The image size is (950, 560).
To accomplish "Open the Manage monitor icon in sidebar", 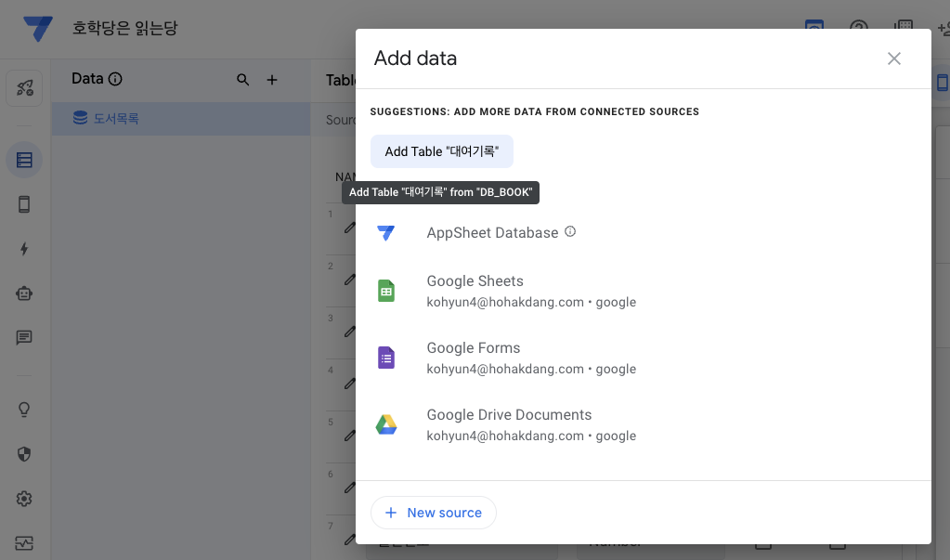I will [x=24, y=543].
